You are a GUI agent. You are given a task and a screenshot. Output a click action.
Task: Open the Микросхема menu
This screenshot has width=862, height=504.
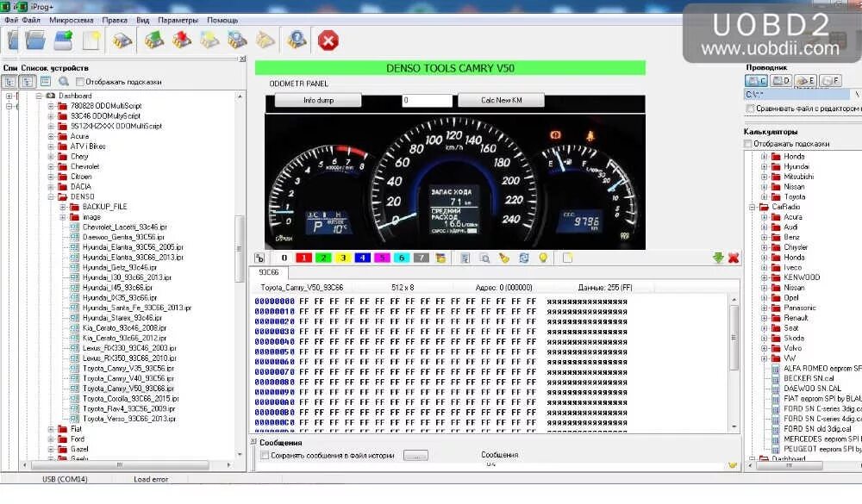[71, 20]
